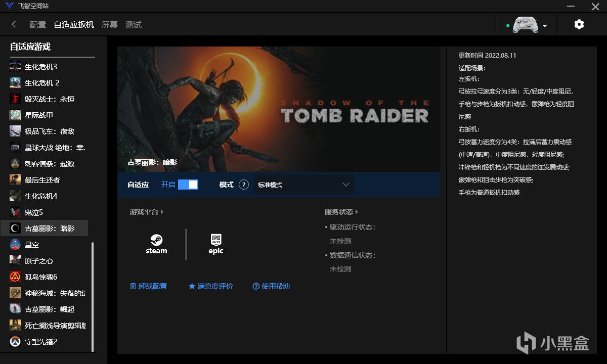Select 生化危机3 text in game list

tap(41, 66)
